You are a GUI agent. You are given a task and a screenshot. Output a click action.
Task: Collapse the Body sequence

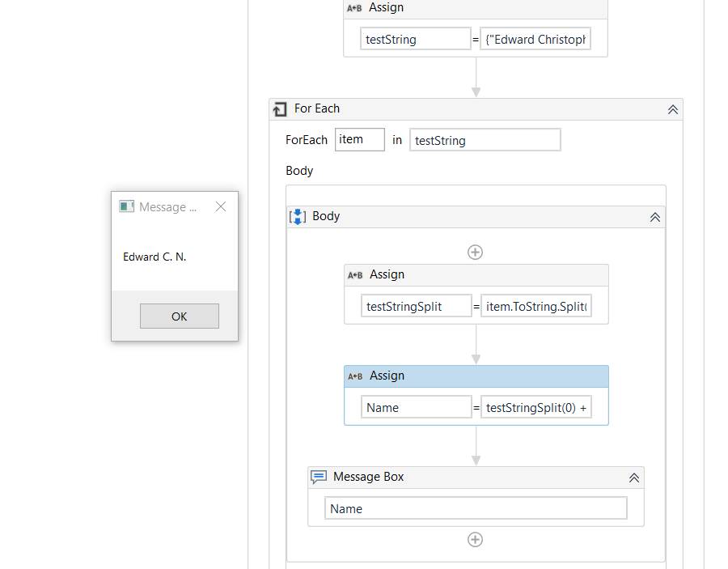coord(655,217)
